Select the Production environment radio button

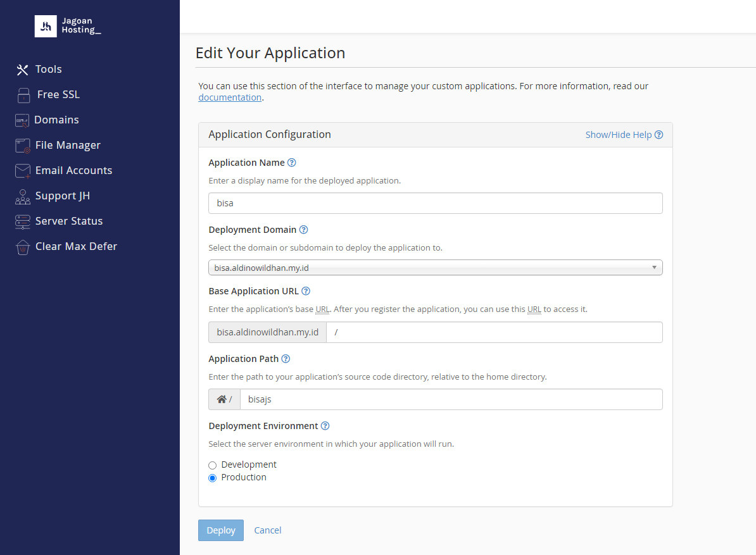tap(213, 478)
